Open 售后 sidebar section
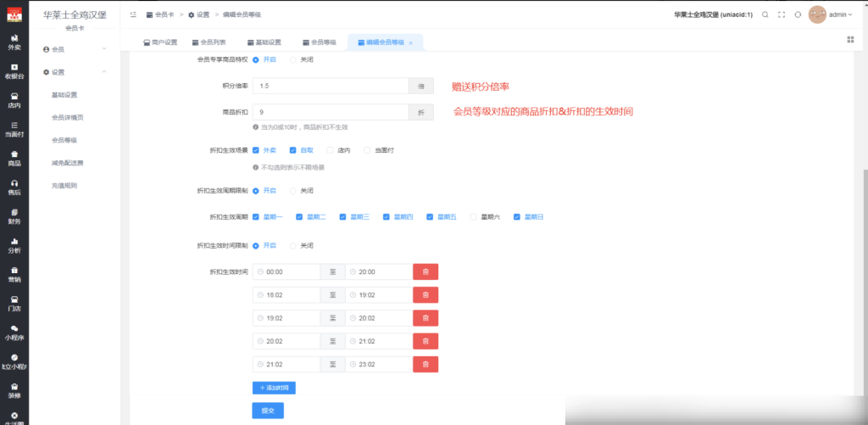Image resolution: width=868 pixels, height=425 pixels. 14,187
